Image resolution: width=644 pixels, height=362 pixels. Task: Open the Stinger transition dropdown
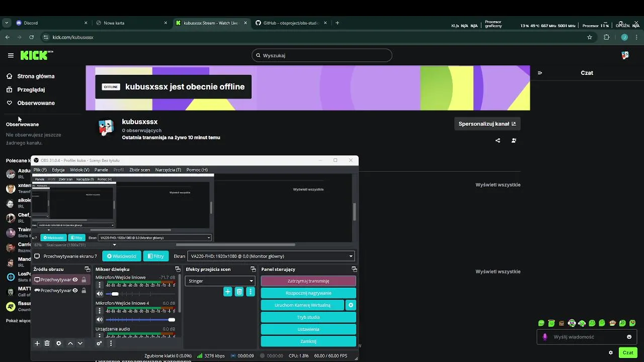coord(220,281)
